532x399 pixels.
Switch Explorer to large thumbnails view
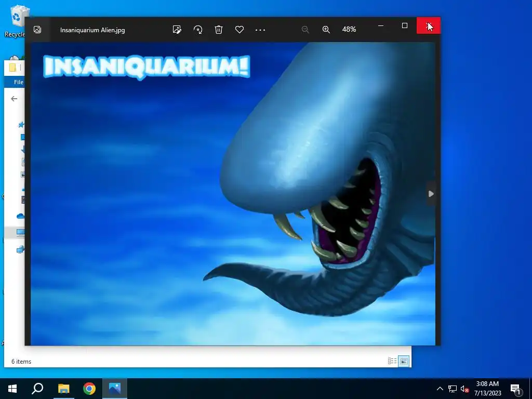click(404, 361)
